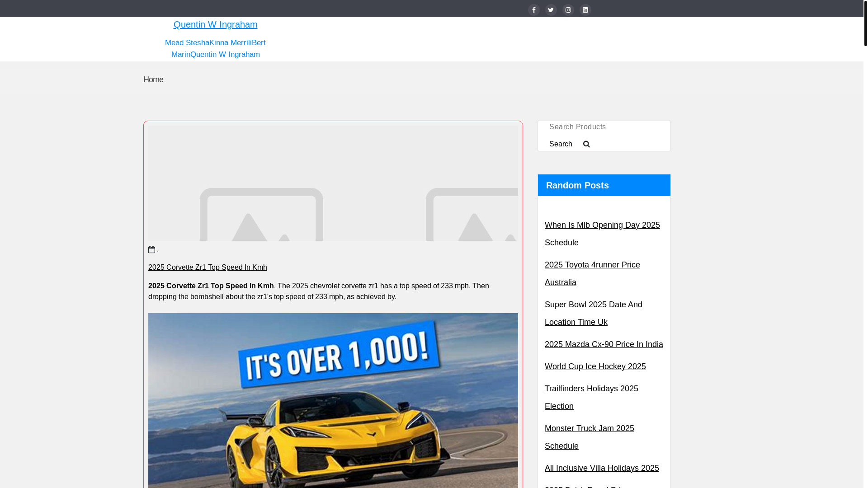Click the calendar date icon
Screen dimensions: 868x488
(152, 249)
